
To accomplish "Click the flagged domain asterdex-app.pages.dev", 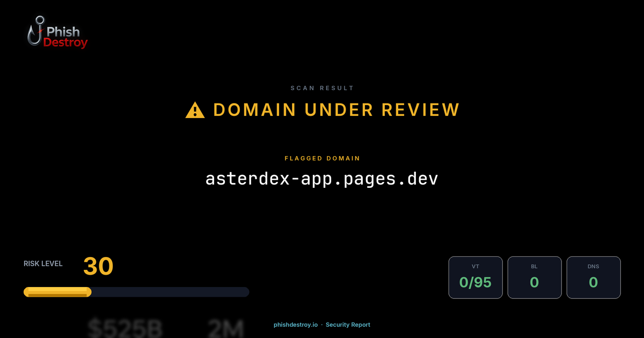I will coord(322,178).
